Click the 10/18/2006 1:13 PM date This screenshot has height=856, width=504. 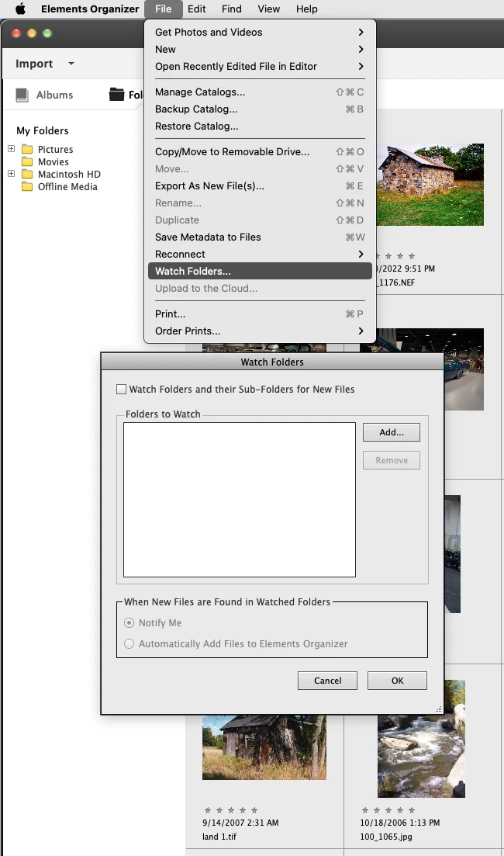[400, 823]
